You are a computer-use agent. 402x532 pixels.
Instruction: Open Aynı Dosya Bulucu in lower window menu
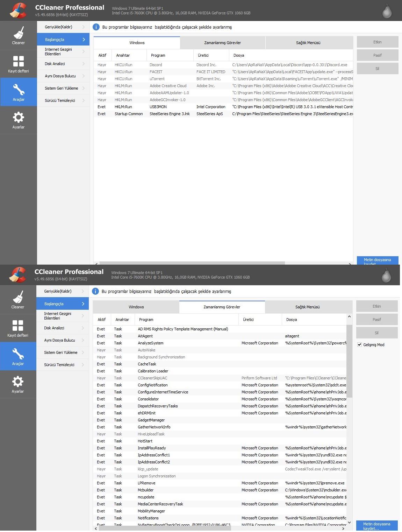(x=63, y=340)
